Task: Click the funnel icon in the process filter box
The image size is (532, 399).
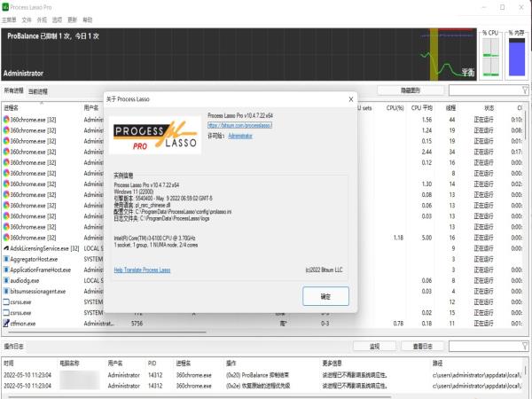Action: (x=525, y=90)
